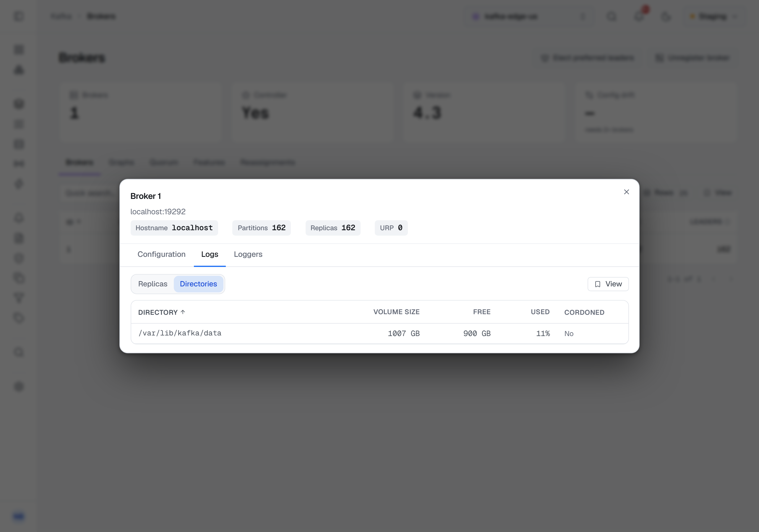Image resolution: width=759 pixels, height=532 pixels.
Task: Click the Cordoned No value
Action: (x=569, y=334)
